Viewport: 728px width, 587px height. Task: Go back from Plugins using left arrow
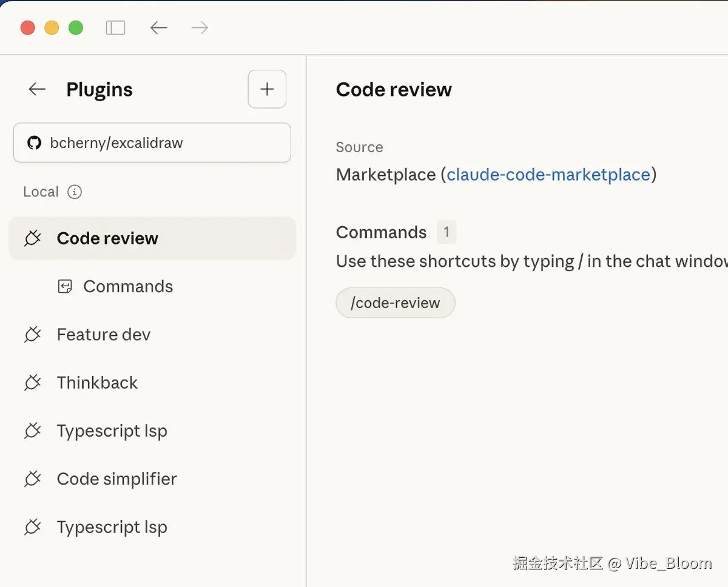tap(37, 90)
